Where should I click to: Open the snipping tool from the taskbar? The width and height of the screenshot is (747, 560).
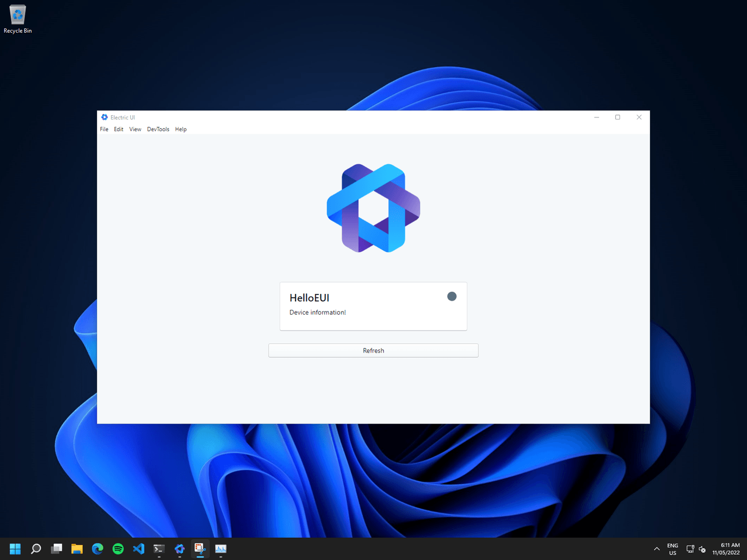coord(200,548)
